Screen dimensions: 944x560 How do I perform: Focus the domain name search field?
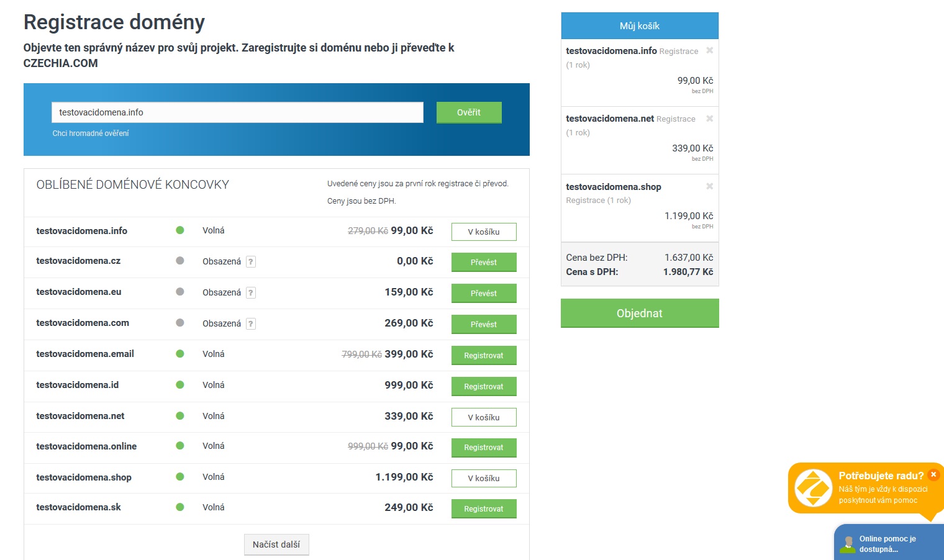click(237, 112)
